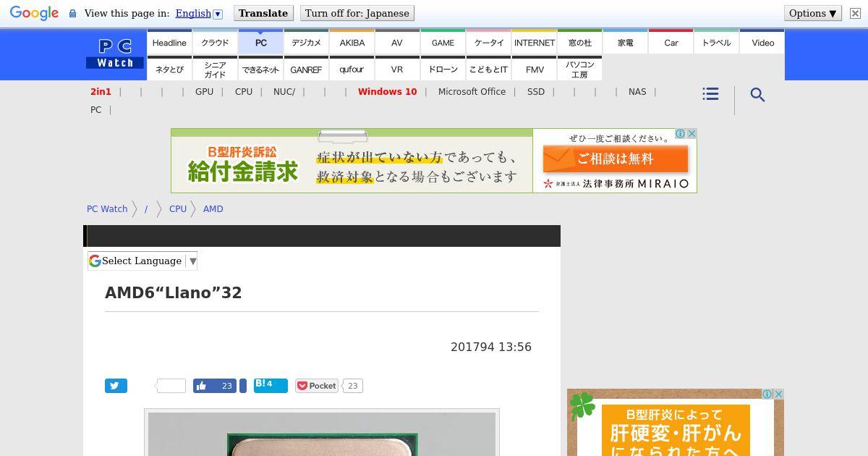Save the article to Pocket

pyautogui.click(x=317, y=386)
